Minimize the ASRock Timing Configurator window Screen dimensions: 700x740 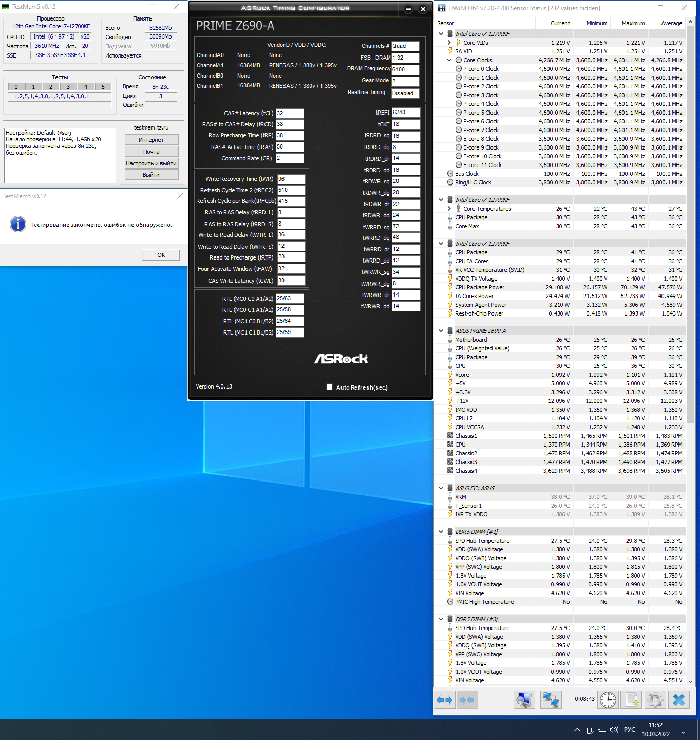(409, 9)
